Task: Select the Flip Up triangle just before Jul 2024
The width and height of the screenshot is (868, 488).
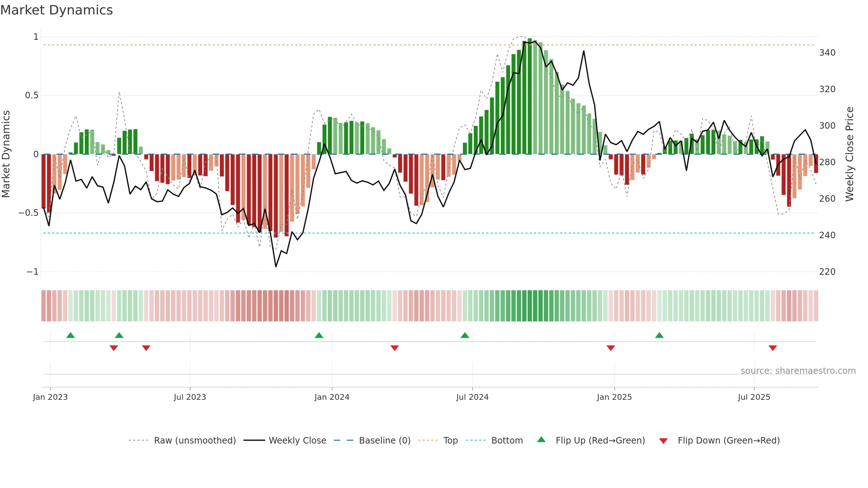Action: point(465,335)
